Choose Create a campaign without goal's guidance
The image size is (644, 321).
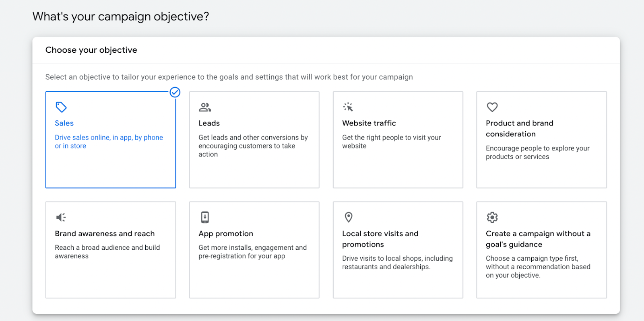(538, 239)
